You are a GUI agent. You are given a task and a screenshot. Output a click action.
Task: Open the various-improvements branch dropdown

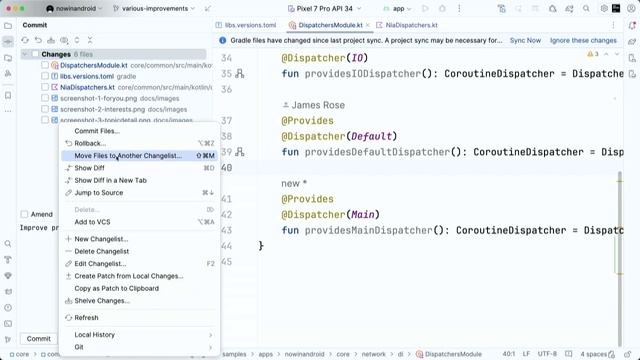154,9
